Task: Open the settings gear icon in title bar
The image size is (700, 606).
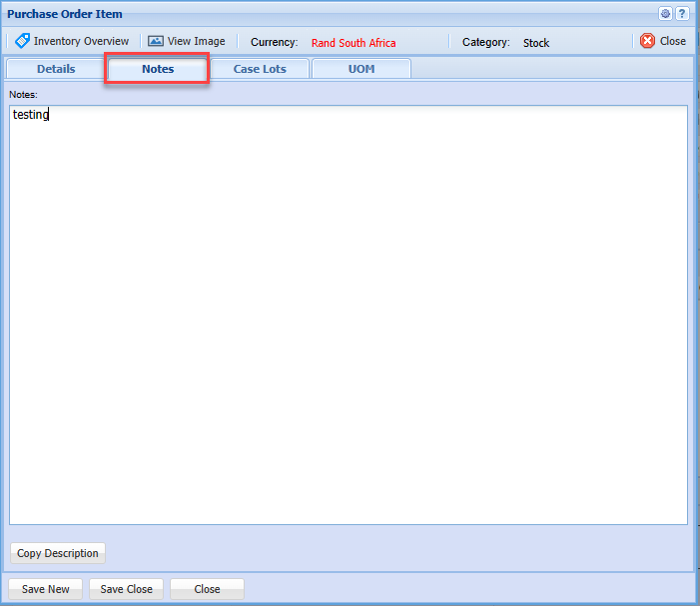Action: click(665, 14)
